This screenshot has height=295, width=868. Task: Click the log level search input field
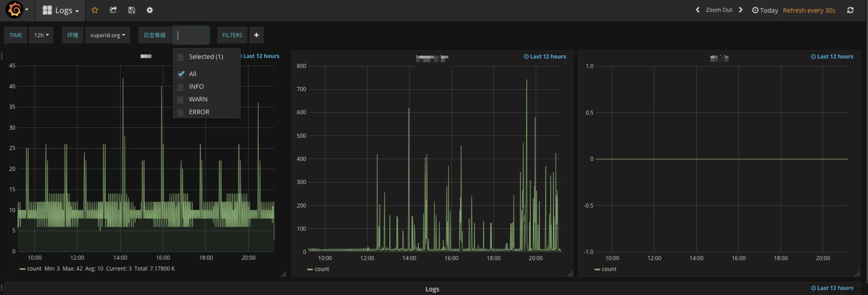[x=191, y=35]
